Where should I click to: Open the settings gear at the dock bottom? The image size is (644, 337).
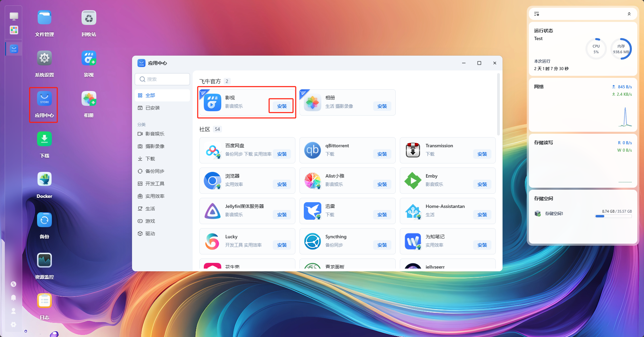(x=13, y=325)
